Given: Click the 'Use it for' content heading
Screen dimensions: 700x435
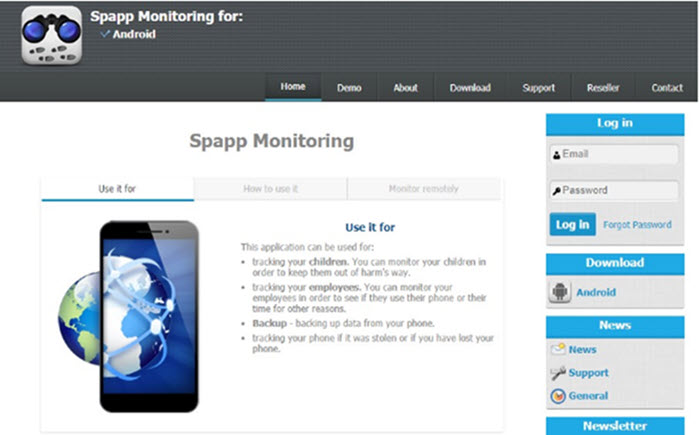Looking at the screenshot, I should click(x=370, y=227).
